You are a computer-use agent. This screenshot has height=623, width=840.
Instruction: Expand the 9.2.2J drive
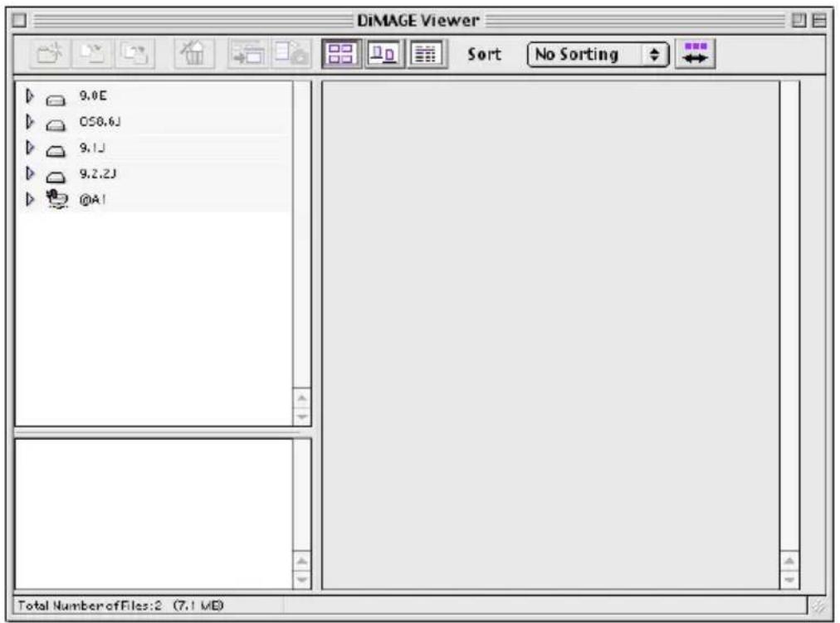pyautogui.click(x=30, y=173)
